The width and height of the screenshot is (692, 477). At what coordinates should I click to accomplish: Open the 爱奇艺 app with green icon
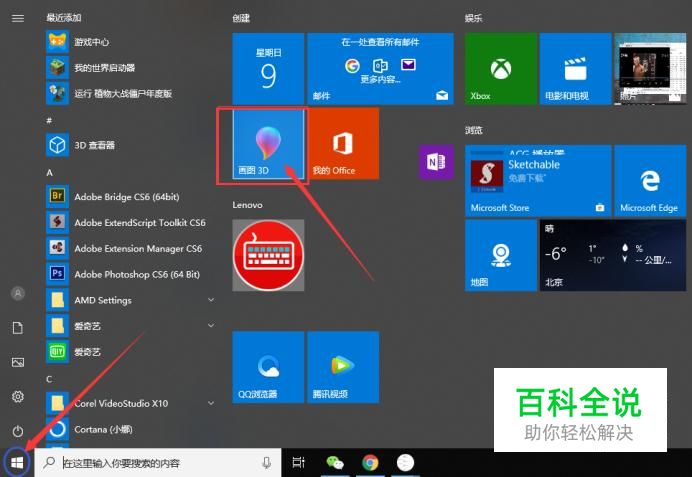(x=130, y=352)
